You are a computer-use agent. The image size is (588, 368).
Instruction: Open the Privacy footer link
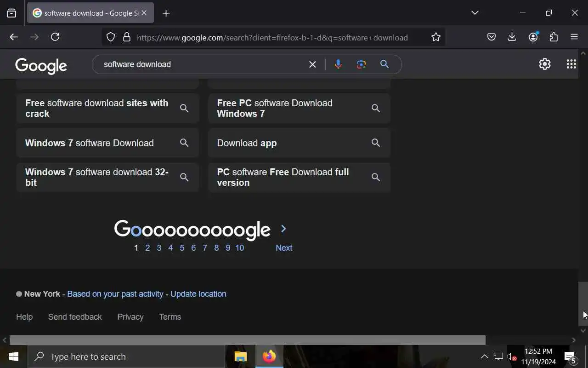click(x=130, y=317)
